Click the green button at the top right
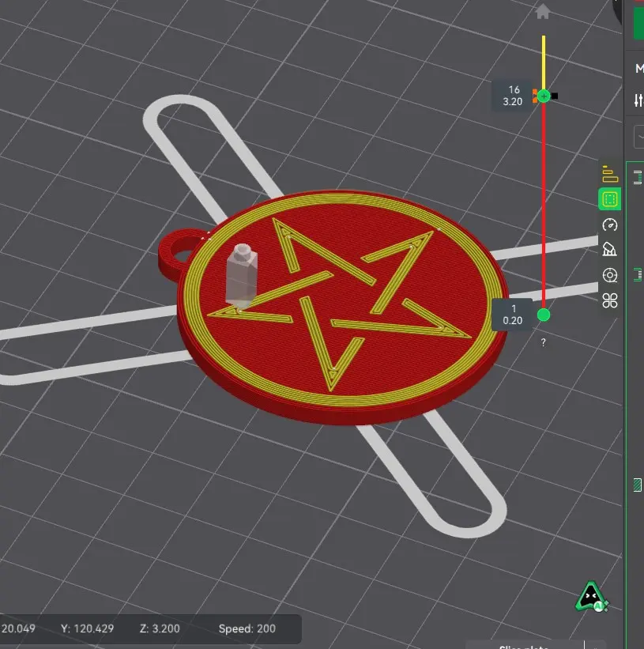This screenshot has height=649, width=644. pyautogui.click(x=639, y=23)
